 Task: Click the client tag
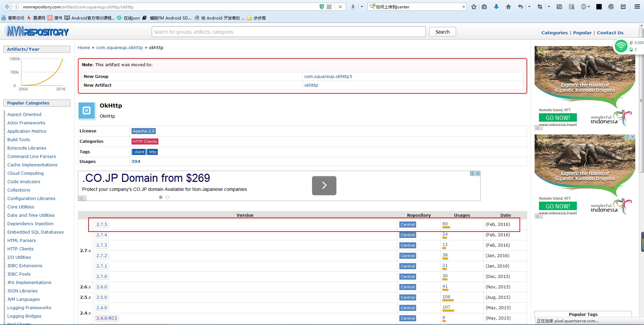pyautogui.click(x=139, y=152)
